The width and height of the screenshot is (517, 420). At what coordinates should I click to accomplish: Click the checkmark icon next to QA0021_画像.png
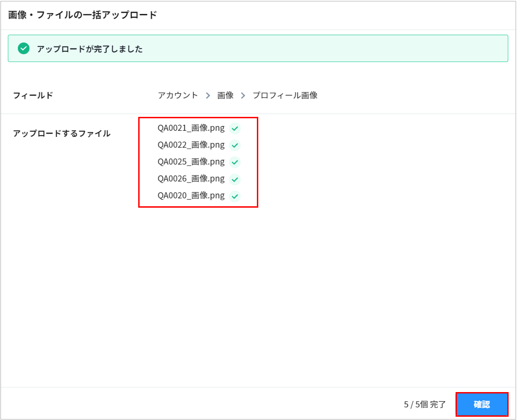pos(235,129)
